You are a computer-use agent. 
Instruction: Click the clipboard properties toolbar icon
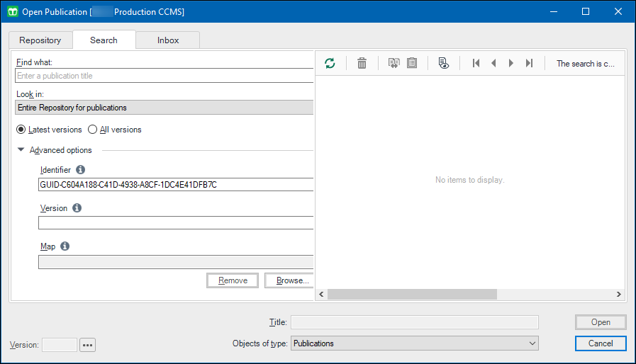pyautogui.click(x=412, y=63)
